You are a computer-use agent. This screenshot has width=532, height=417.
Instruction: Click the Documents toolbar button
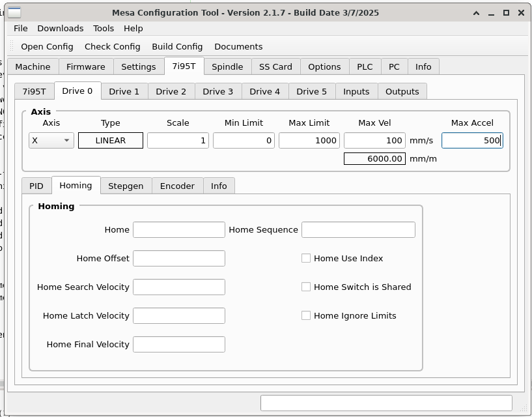coord(238,46)
